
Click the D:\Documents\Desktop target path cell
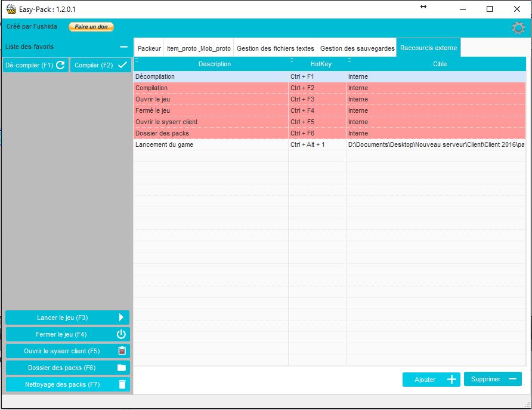click(437, 144)
